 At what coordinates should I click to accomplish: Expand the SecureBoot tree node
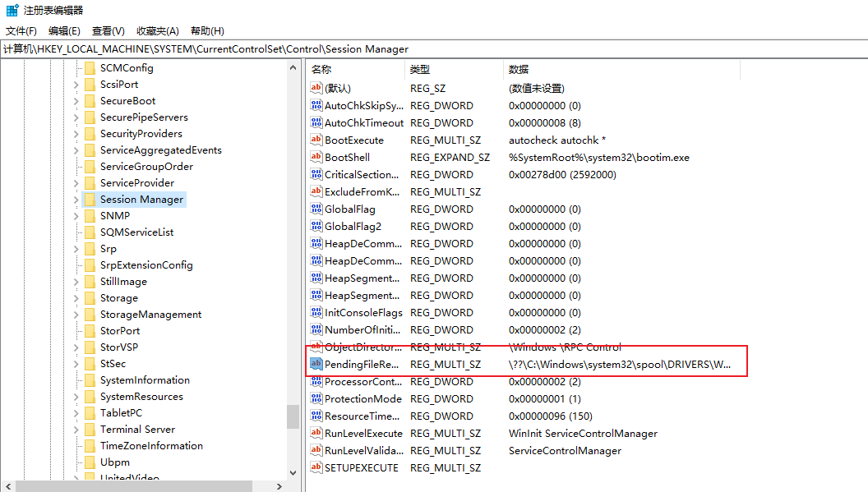(76, 101)
